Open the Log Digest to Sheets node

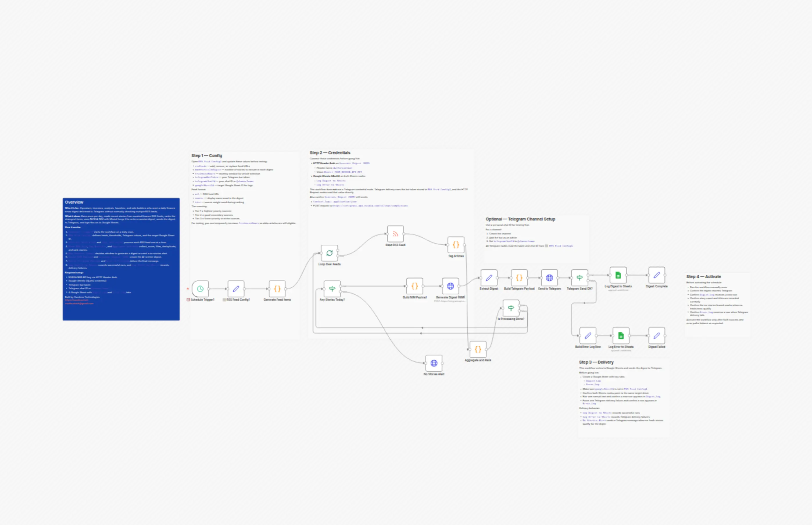pyautogui.click(x=618, y=275)
